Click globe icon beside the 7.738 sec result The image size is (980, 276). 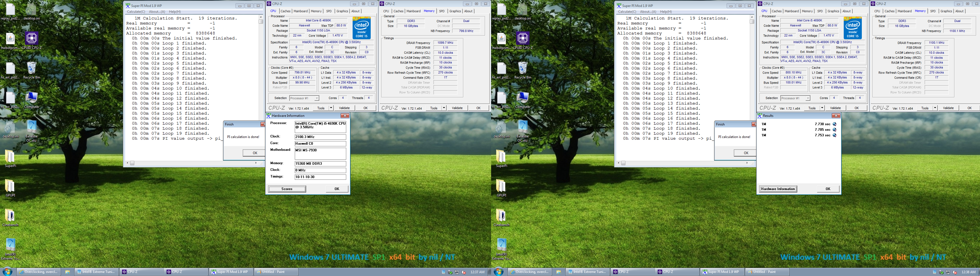835,124
